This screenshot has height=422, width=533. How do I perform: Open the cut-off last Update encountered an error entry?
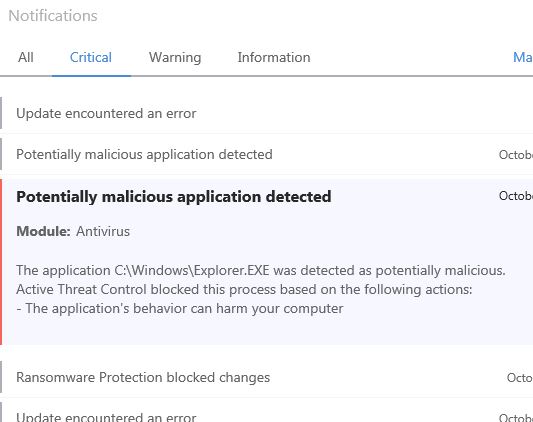[x=266, y=414]
